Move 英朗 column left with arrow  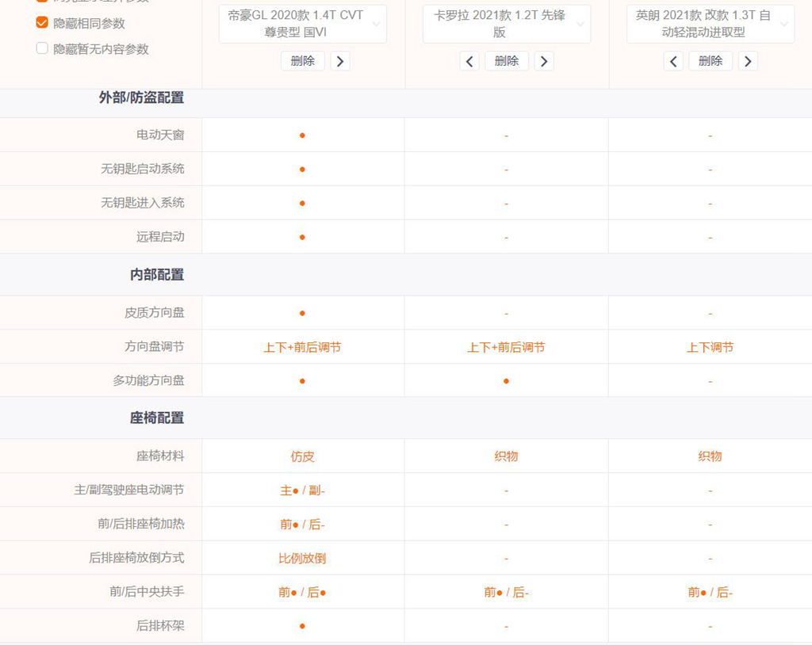point(673,61)
